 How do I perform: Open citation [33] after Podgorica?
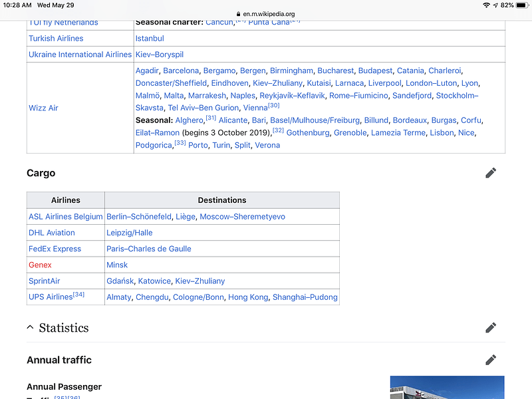(x=180, y=143)
